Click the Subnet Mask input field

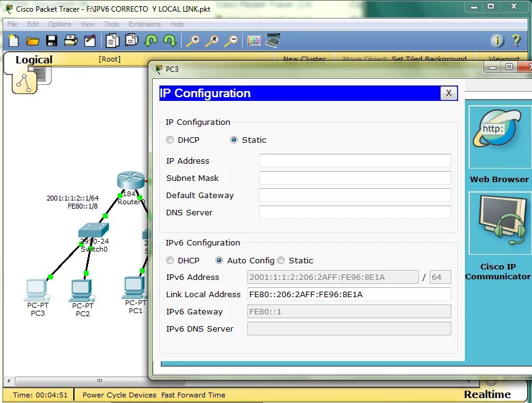[x=355, y=178]
